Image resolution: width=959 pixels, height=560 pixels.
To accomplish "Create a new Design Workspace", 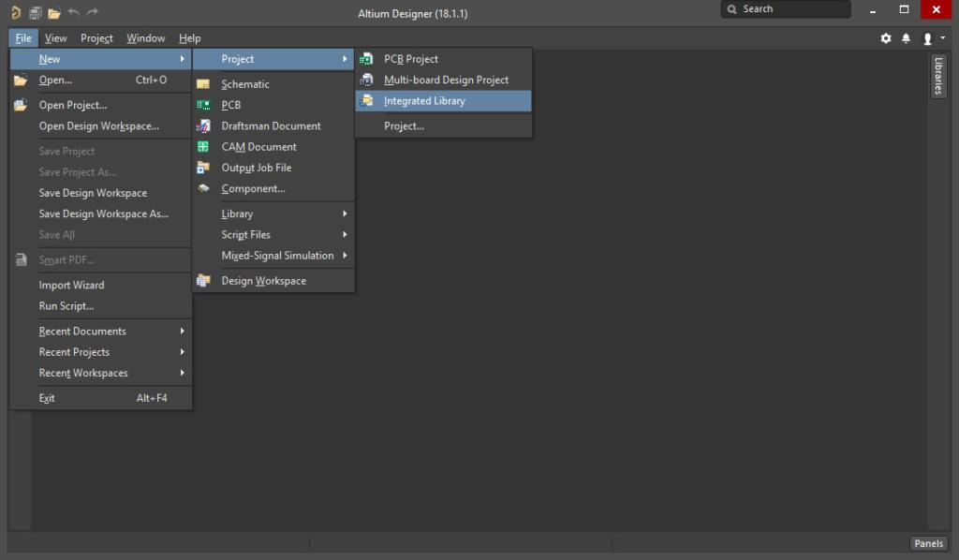I will 273,281.
